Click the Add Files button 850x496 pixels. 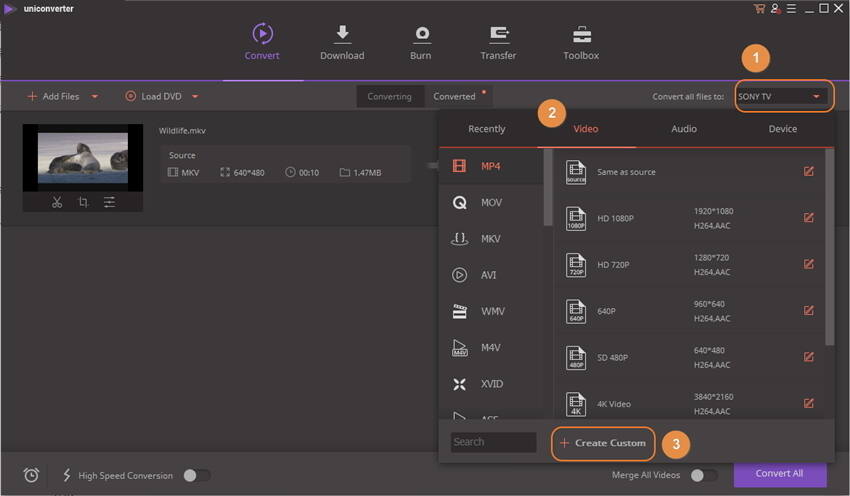click(x=53, y=96)
